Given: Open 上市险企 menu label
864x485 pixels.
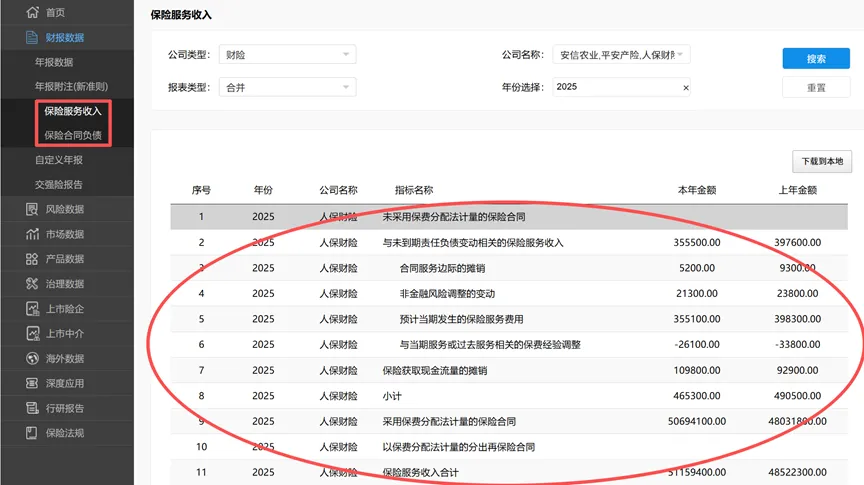Looking at the screenshot, I should tap(64, 309).
